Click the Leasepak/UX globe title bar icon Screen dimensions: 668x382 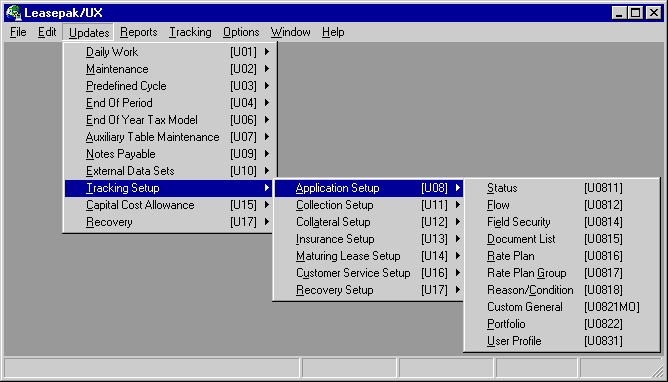(14, 13)
